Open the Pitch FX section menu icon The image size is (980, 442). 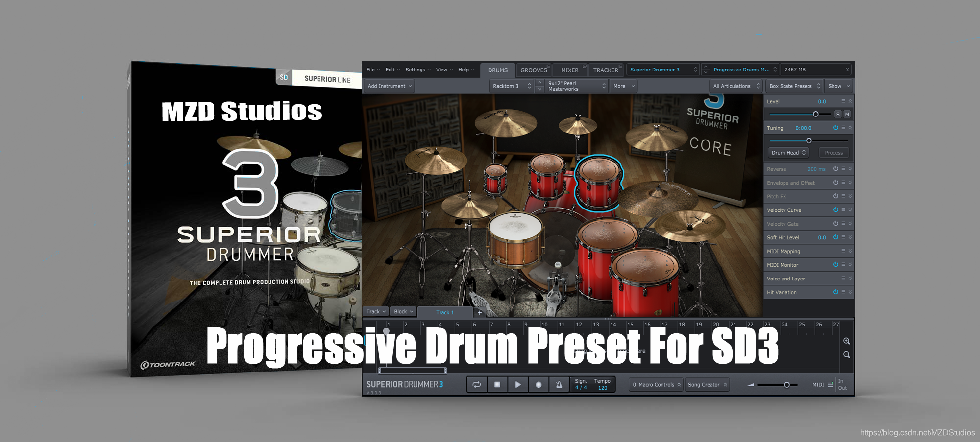tap(843, 196)
